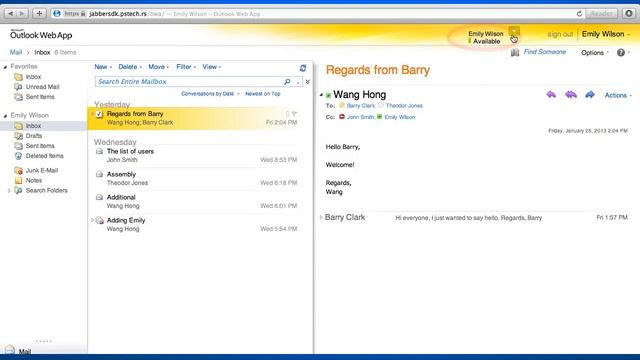Open the New message dropdown
The height and width of the screenshot is (360, 640).
(103, 67)
